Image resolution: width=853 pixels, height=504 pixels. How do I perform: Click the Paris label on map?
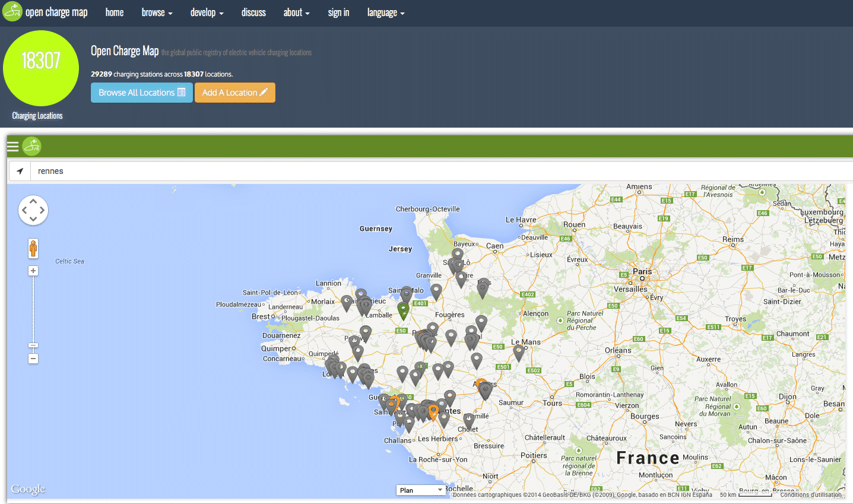click(642, 271)
